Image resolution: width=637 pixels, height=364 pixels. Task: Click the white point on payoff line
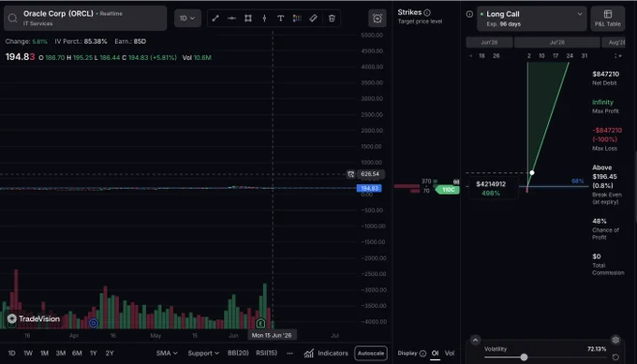point(532,173)
